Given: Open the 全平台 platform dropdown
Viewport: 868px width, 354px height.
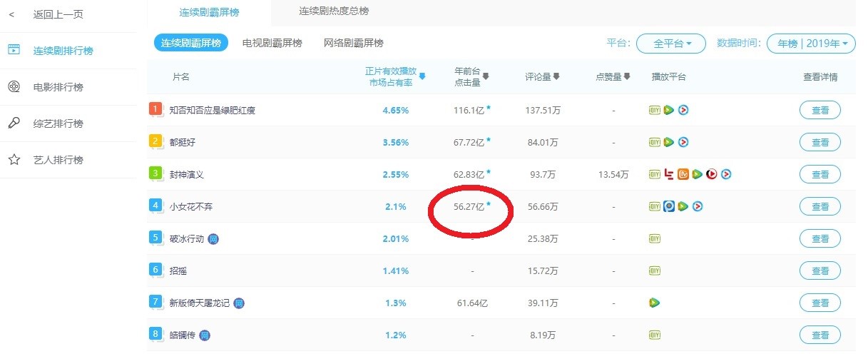Looking at the screenshot, I should (670, 44).
